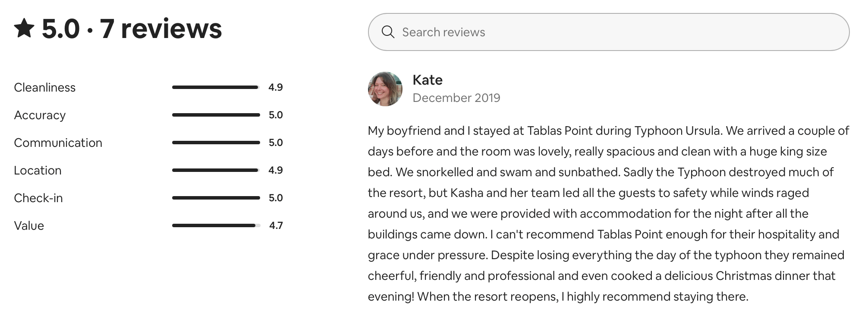Click the "7 reviews" heading text
This screenshot has height=330, width=868.
coord(160,29)
